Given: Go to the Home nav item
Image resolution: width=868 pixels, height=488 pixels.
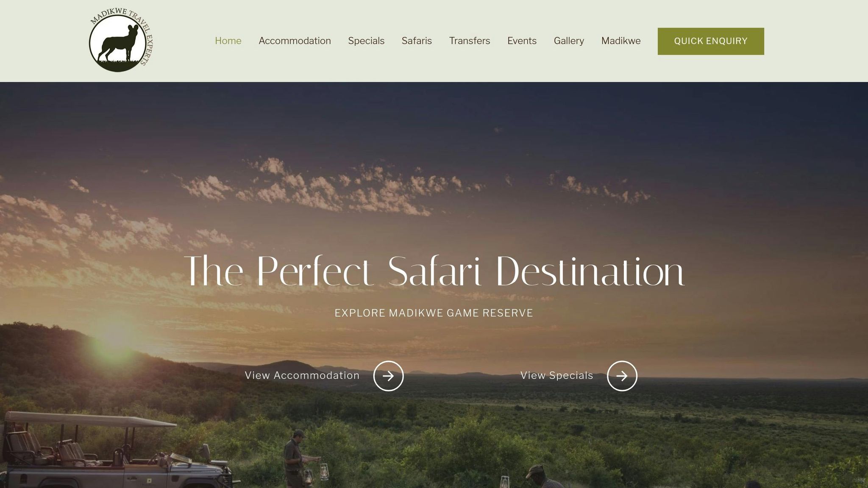Looking at the screenshot, I should coord(228,41).
